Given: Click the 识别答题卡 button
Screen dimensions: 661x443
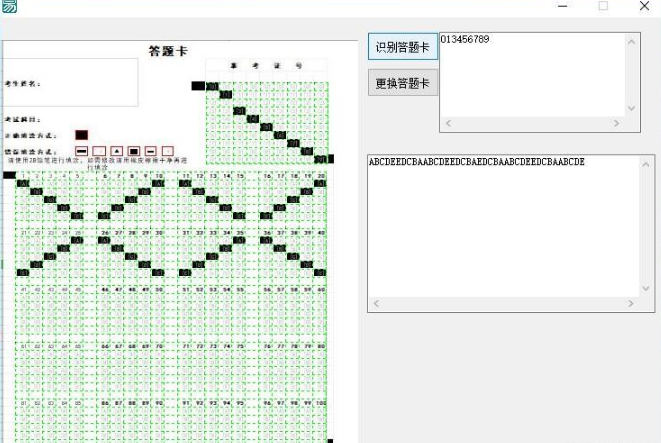Looking at the screenshot, I should pos(403,47).
